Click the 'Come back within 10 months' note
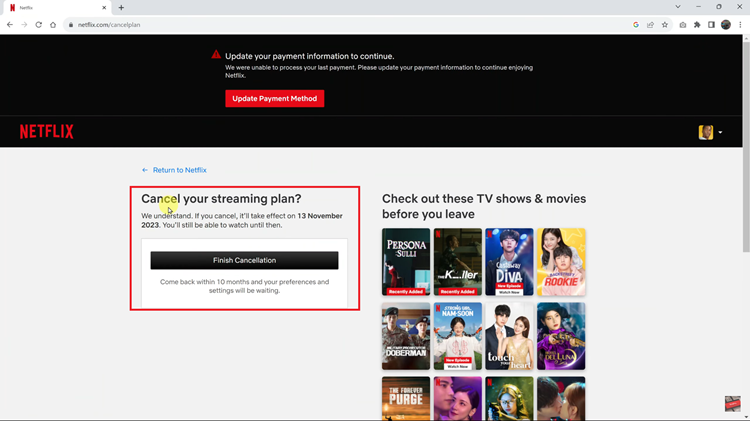This screenshot has width=750, height=421. [244, 286]
